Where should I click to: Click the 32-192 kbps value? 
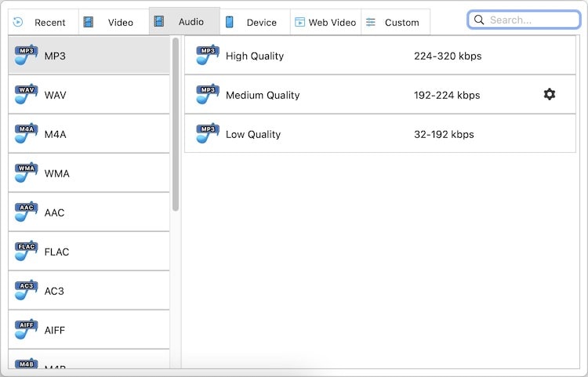pos(444,135)
